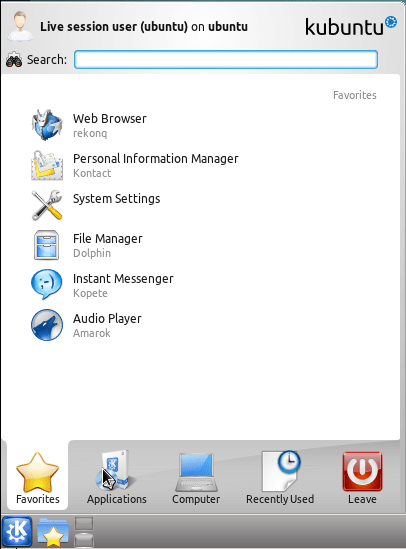Choose the System Settings entry text

117,199
